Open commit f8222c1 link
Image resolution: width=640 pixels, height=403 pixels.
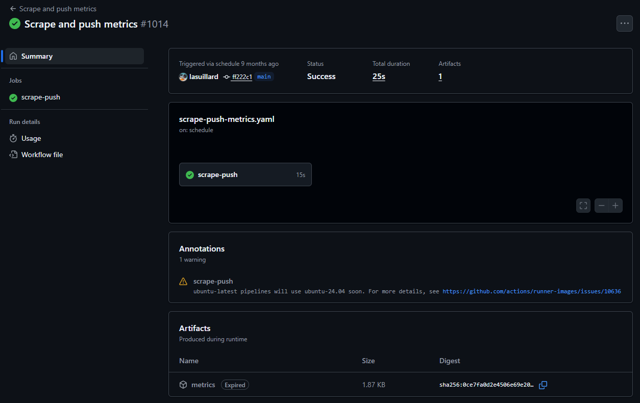point(241,77)
